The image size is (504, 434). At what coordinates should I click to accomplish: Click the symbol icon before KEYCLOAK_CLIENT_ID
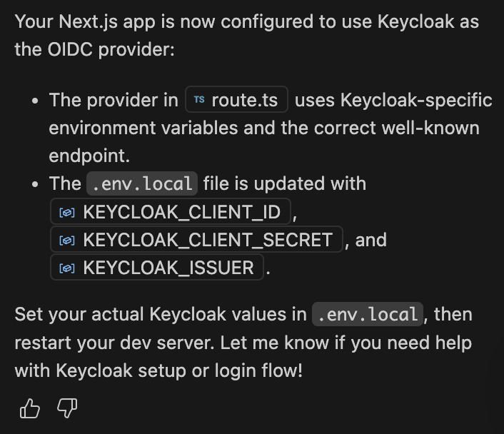(67, 213)
